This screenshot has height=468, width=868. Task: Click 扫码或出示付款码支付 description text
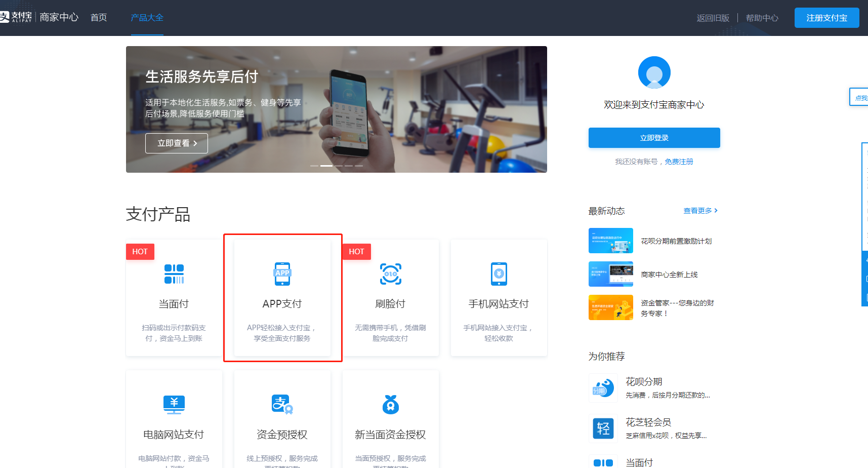[x=174, y=333]
